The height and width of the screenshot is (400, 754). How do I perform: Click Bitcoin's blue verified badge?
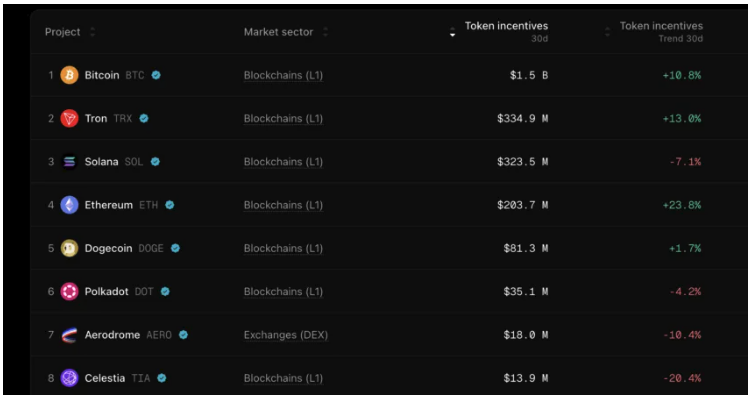coord(157,75)
